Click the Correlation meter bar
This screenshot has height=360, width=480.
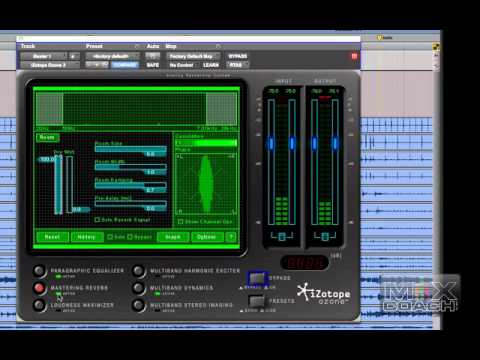tap(206, 143)
